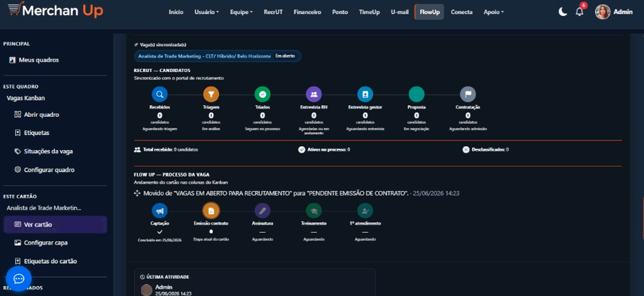644x296 pixels.
Task: Open the Financeiro menu item
Action: 307,12
